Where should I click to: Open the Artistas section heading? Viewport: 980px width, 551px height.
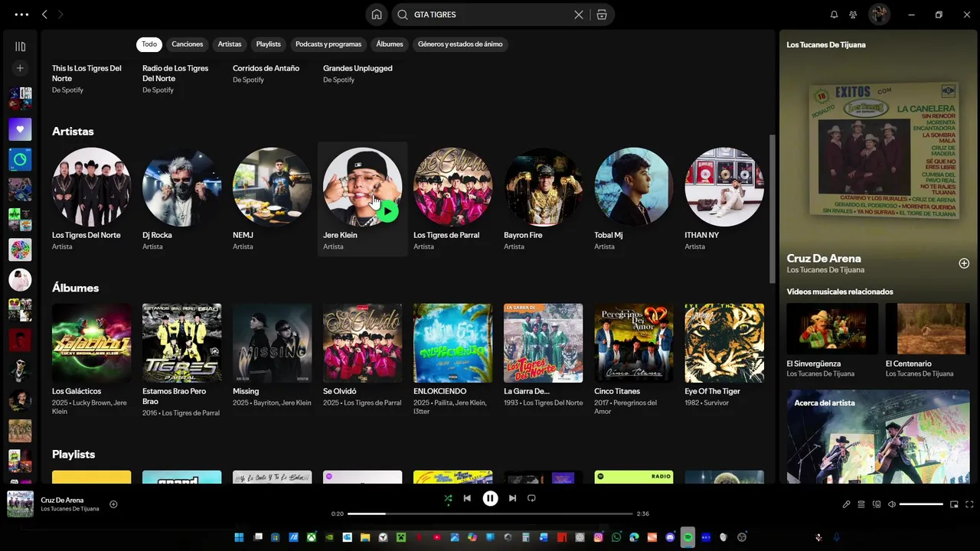tap(73, 132)
